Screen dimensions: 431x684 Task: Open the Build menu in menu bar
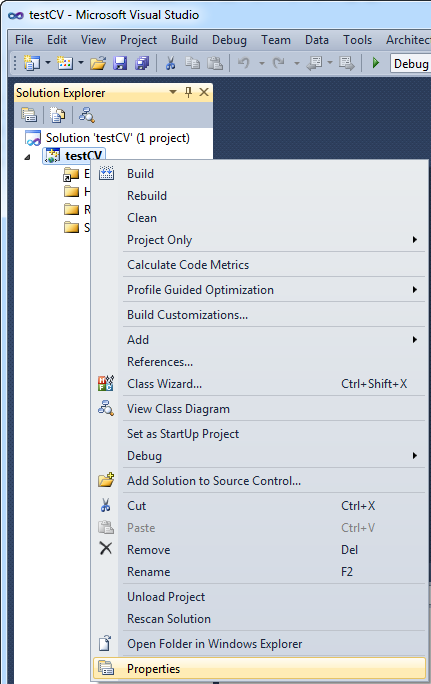[x=184, y=40]
